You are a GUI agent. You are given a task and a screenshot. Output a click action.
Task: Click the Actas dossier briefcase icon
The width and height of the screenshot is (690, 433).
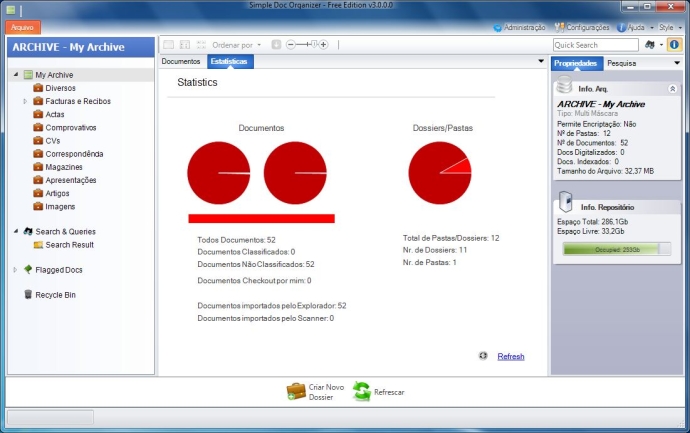tap(38, 114)
